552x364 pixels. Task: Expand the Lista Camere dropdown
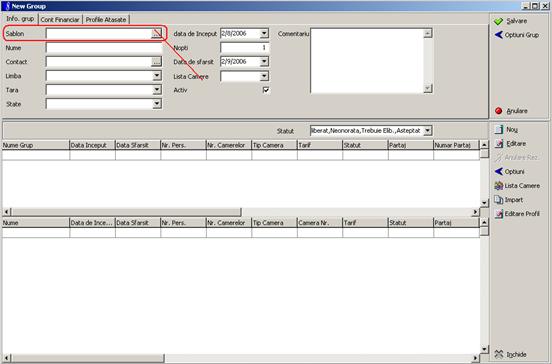pos(264,76)
